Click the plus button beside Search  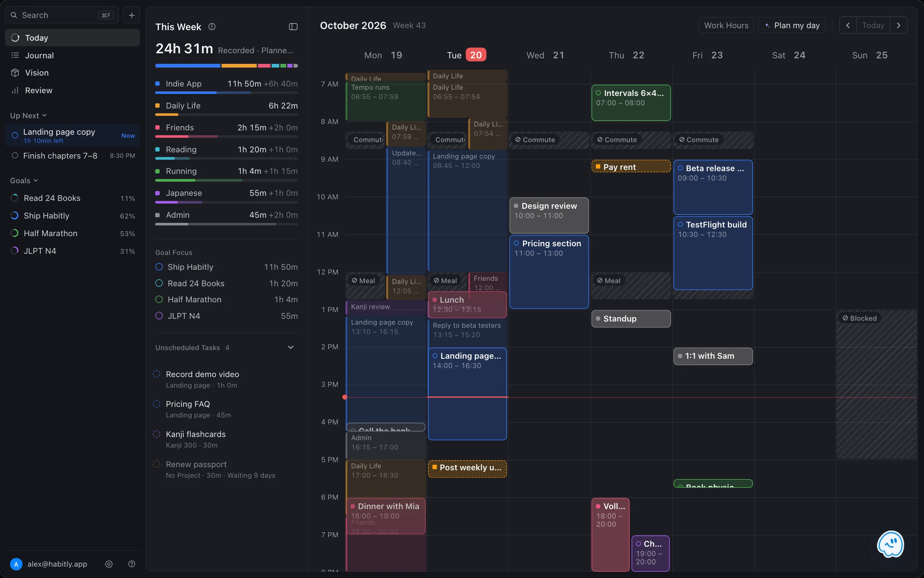coord(132,15)
